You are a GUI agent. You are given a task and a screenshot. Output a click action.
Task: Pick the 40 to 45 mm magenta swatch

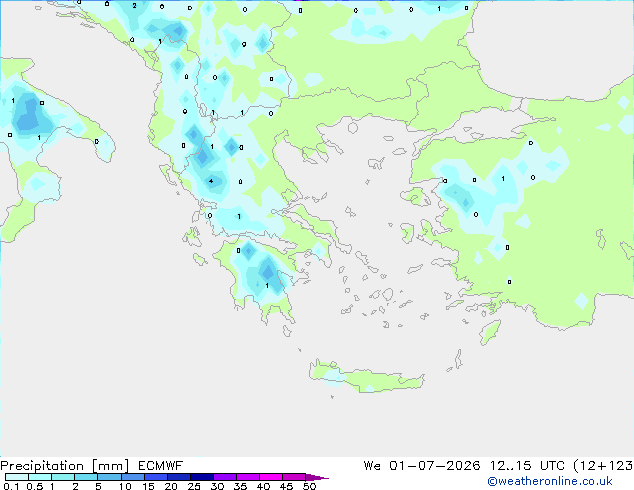pyautogui.click(x=271, y=477)
